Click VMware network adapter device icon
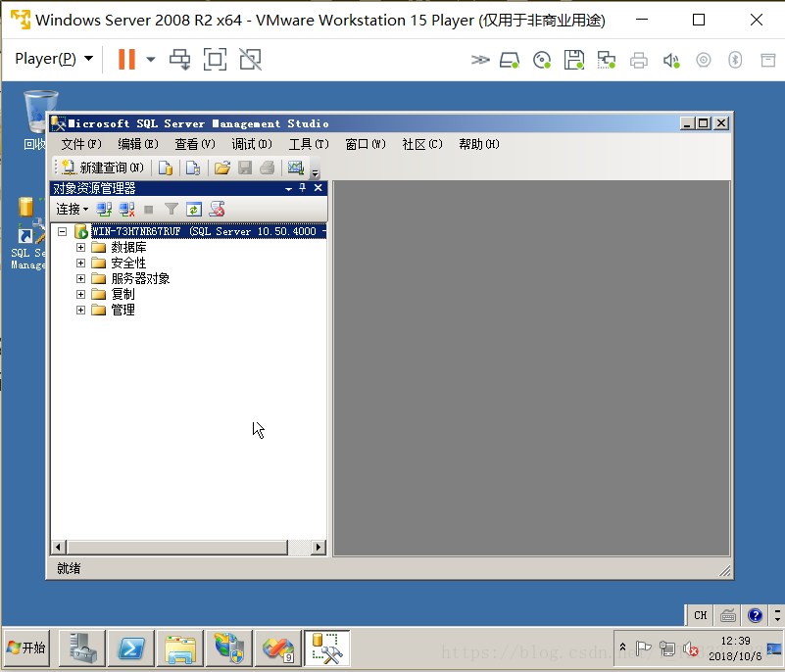The width and height of the screenshot is (785, 672). (x=607, y=60)
